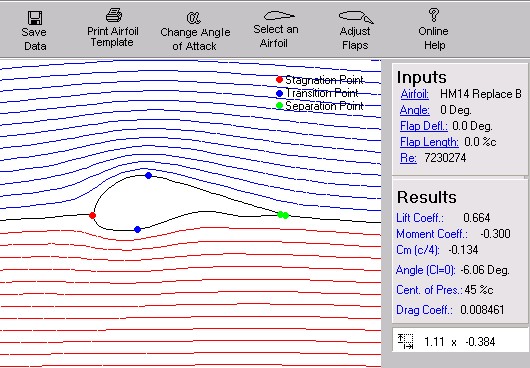Click the Re Reynolds number link

pyautogui.click(x=408, y=158)
